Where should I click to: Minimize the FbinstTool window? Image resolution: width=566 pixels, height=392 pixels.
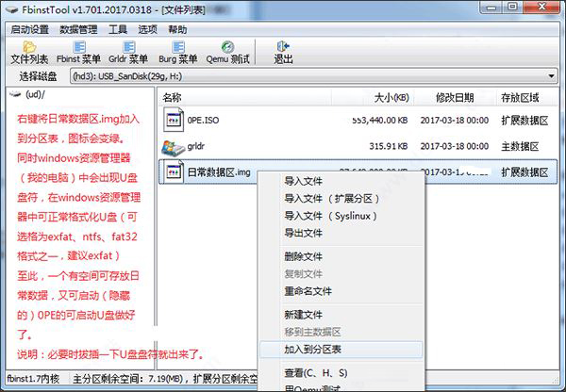(492, 8)
